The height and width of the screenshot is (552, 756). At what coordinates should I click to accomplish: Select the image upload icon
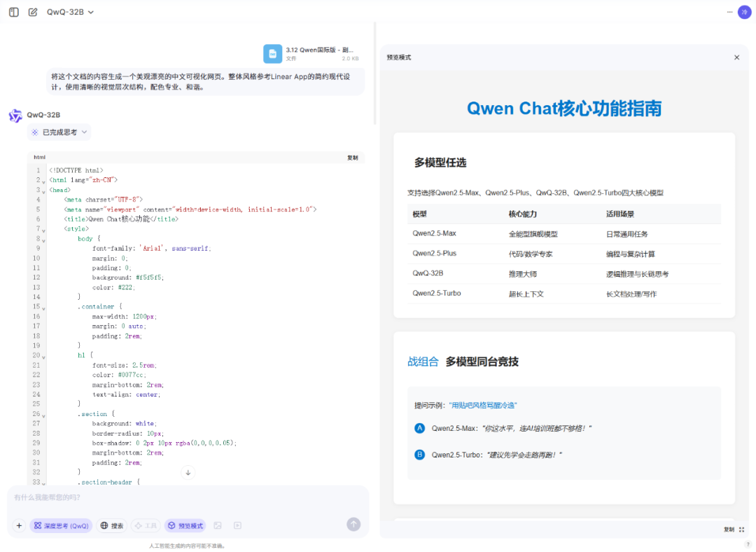218,524
